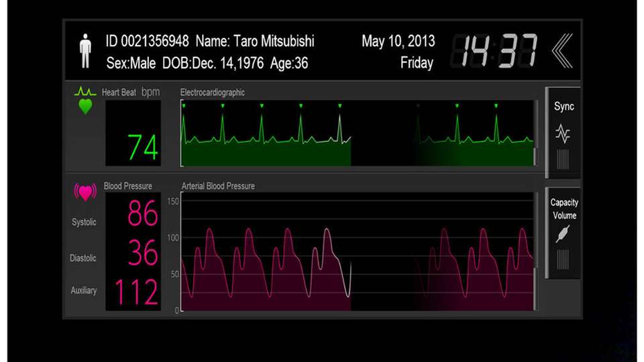The height and width of the screenshot is (362, 644).
Task: Select the systolic value 86
Action: (142, 213)
